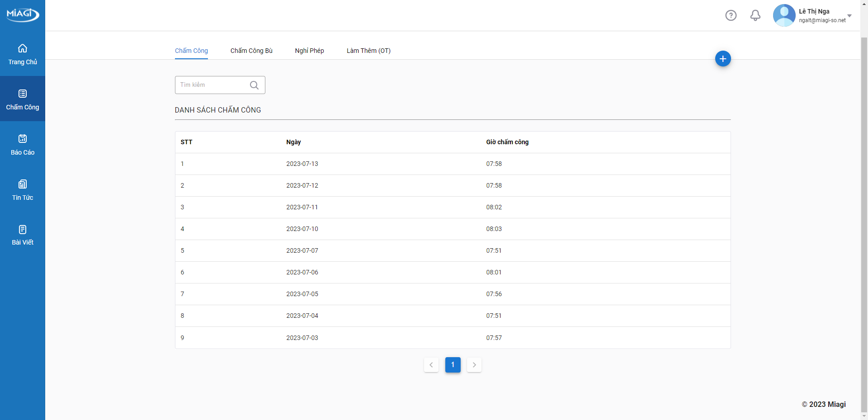Click the blue add plus button
Screen dimensions: 868x420
(x=722, y=59)
